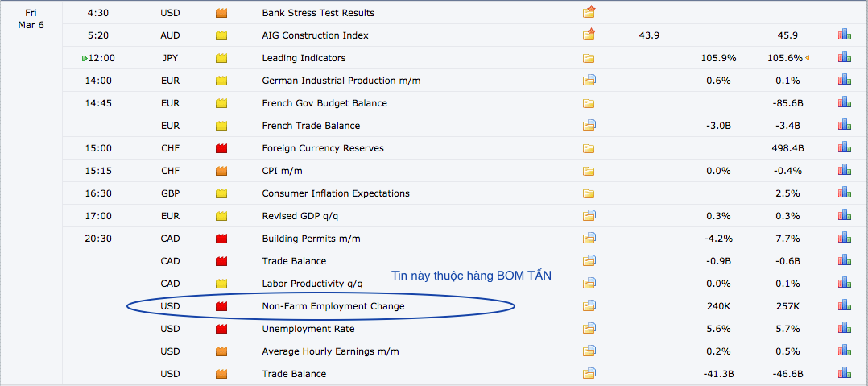The width and height of the screenshot is (868, 386).
Task: Click the Fri Mar 6 date cell
Action: [31, 19]
